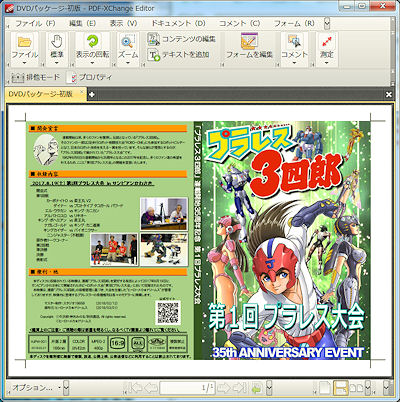Add a new tab with plus button
Image resolution: width=400 pixels, height=402 pixels.
pos(91,94)
